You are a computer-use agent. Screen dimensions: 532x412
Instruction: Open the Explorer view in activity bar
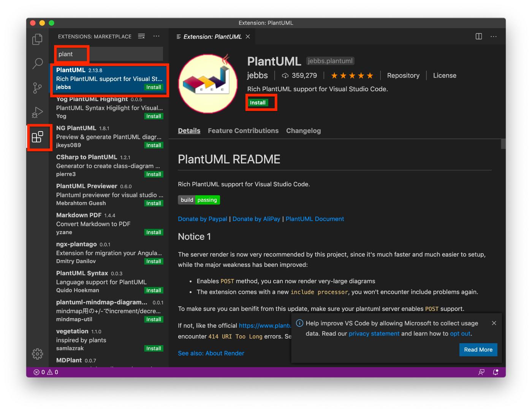click(37, 40)
